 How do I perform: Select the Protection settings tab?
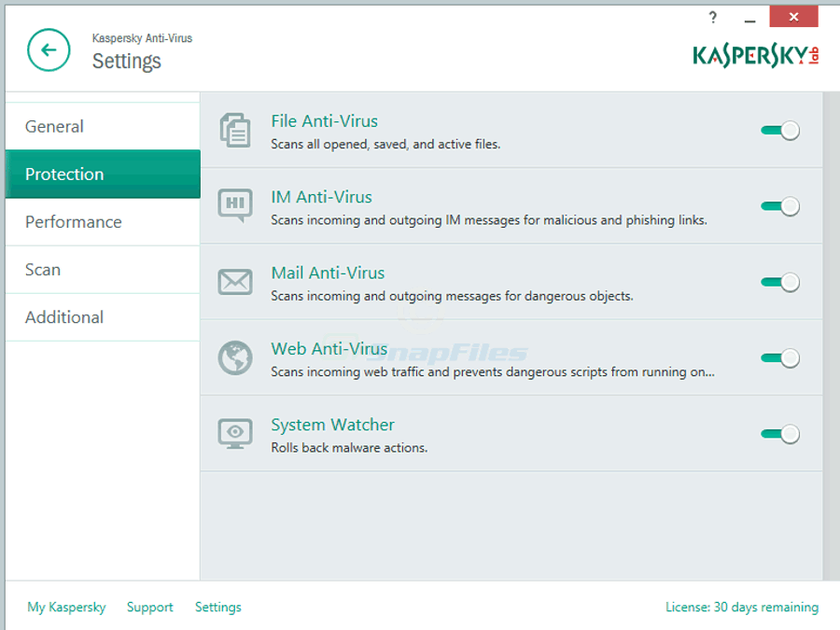point(103,175)
